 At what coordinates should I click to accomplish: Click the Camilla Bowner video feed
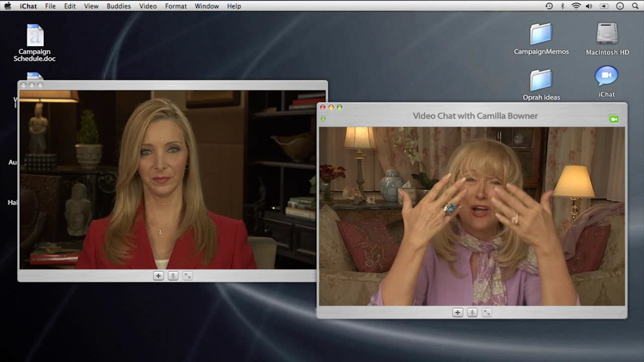tap(472, 216)
